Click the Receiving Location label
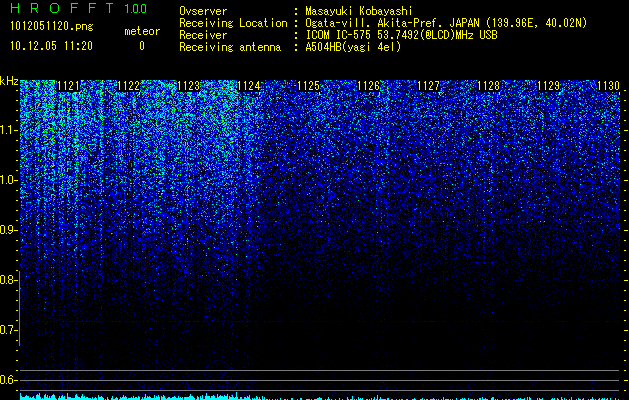This screenshot has height=400, width=629. point(233,23)
